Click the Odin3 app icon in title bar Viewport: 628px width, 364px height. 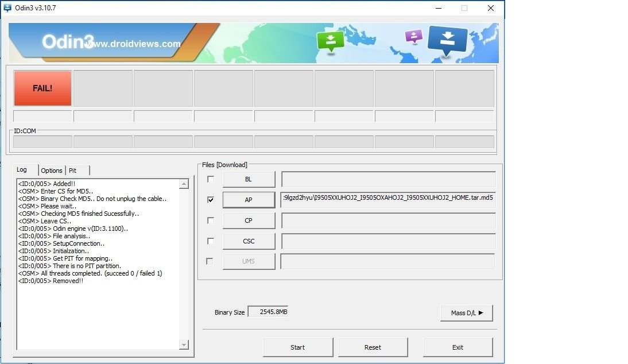(x=7, y=8)
